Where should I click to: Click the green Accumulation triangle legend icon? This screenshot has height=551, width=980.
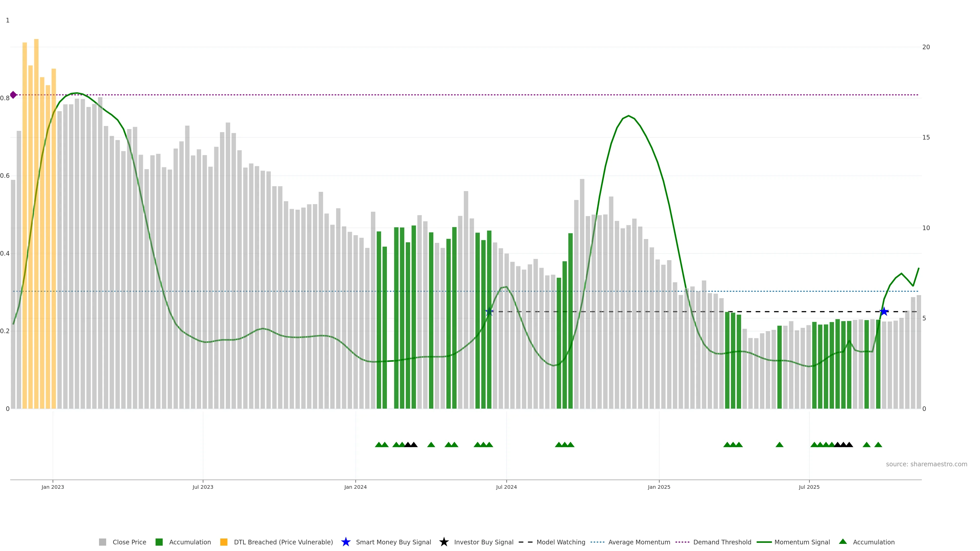[843, 542]
